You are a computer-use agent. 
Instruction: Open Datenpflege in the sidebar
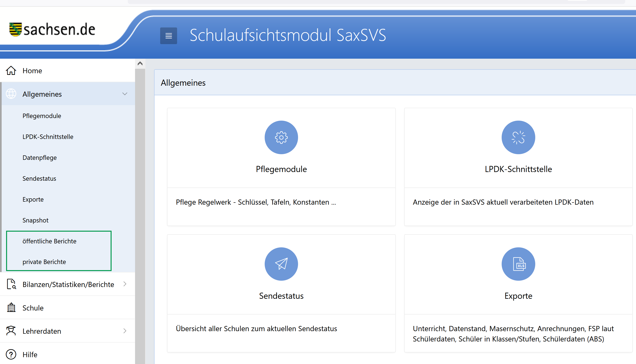tap(39, 157)
